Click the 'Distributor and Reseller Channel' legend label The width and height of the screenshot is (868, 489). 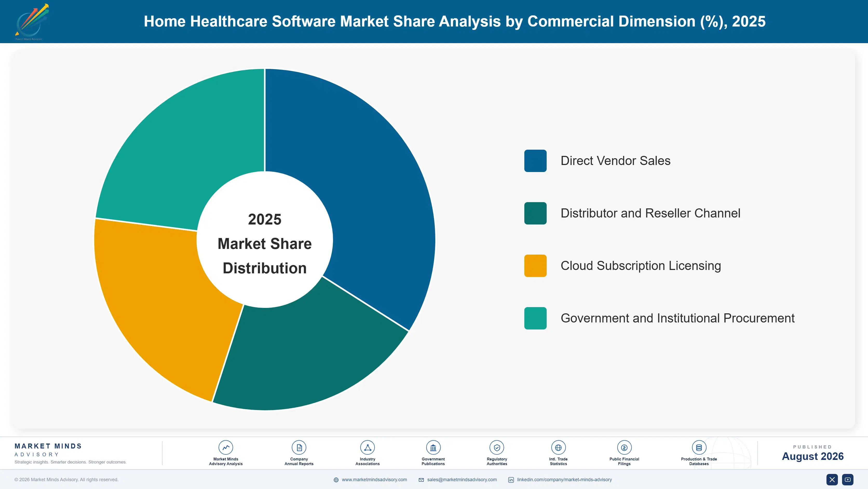(x=650, y=214)
